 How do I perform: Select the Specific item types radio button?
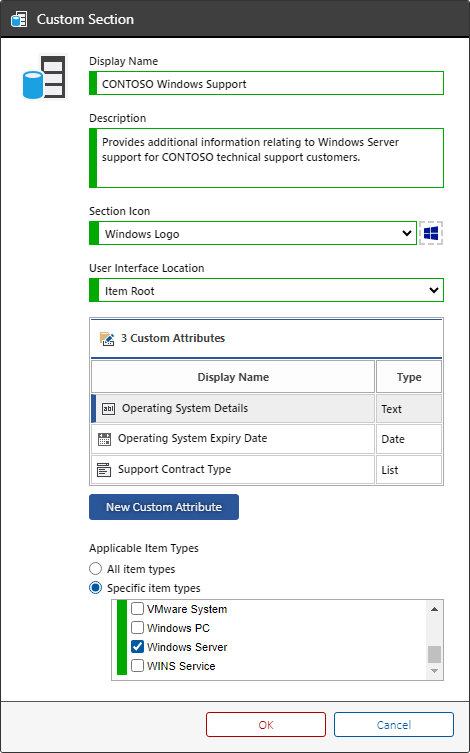click(96, 588)
